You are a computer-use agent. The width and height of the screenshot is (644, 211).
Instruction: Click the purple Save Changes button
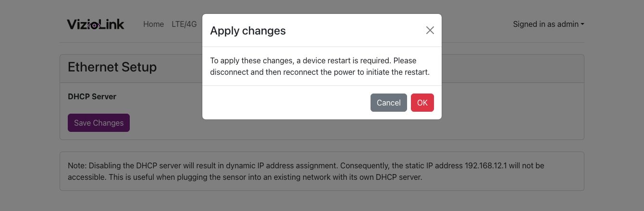(x=99, y=123)
